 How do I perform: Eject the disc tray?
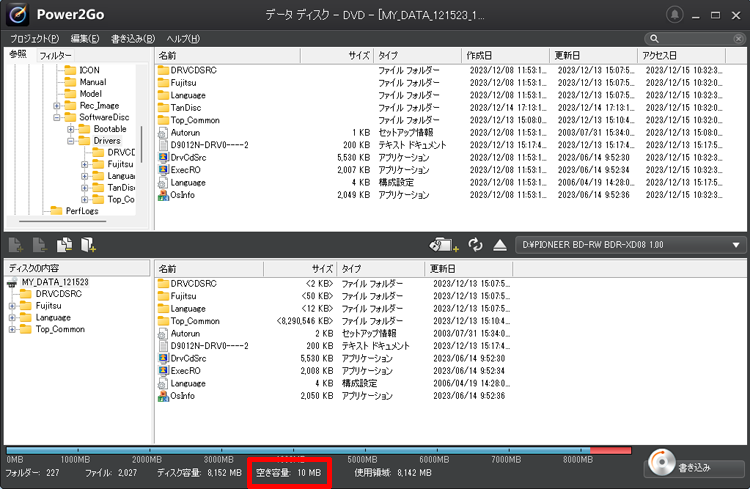pyautogui.click(x=500, y=245)
